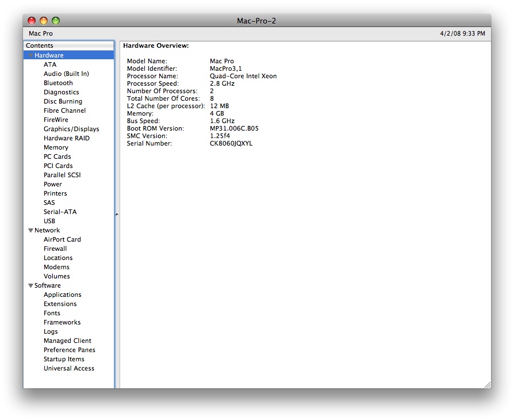This screenshot has width=514, height=420.
Task: Click the 2.8 GHz processor speed value
Action: 223,83
